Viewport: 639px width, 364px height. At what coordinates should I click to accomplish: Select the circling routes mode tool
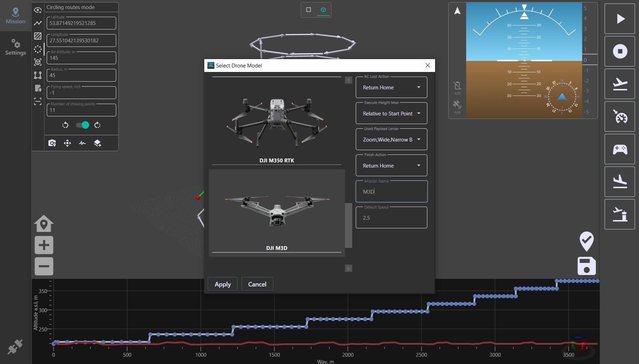coord(38,49)
